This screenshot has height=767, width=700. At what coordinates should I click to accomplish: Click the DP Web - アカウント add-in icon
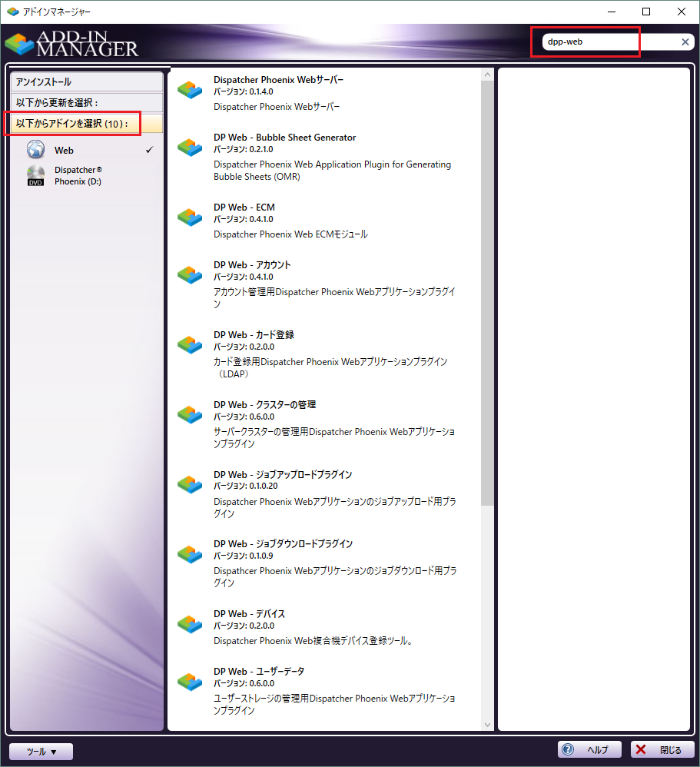pyautogui.click(x=190, y=275)
